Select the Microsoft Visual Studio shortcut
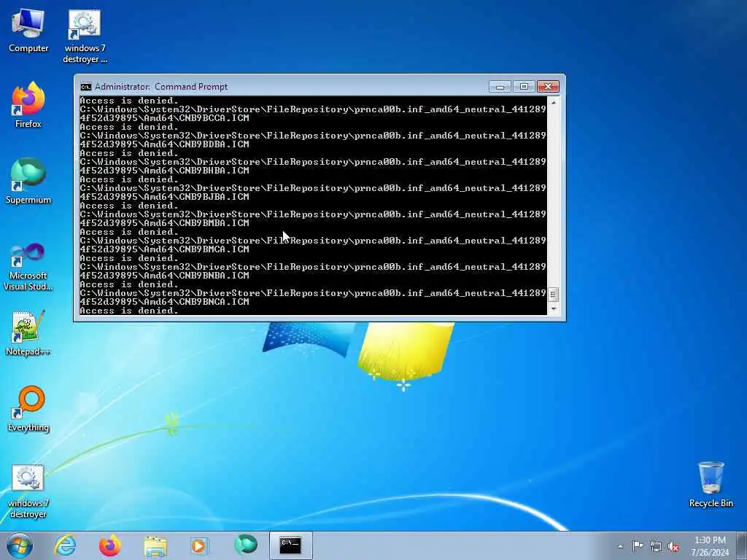Image resolution: width=747 pixels, height=560 pixels. tap(28, 267)
